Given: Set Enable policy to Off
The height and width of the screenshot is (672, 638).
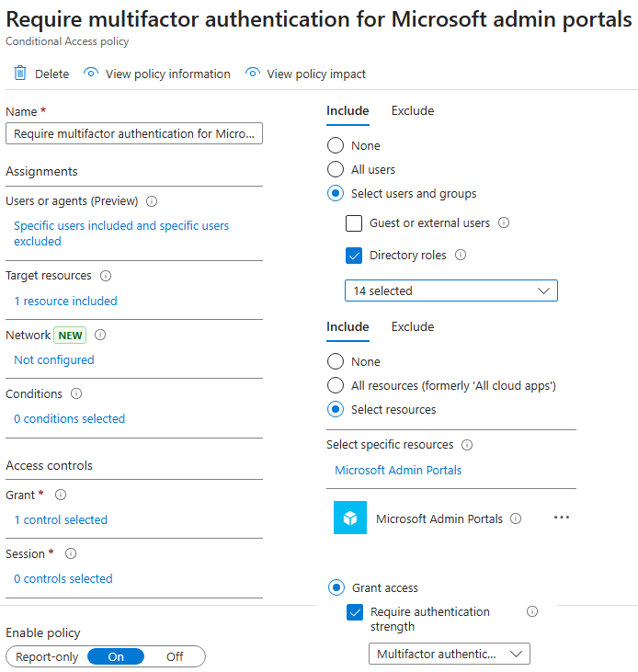Looking at the screenshot, I should click(175, 656).
